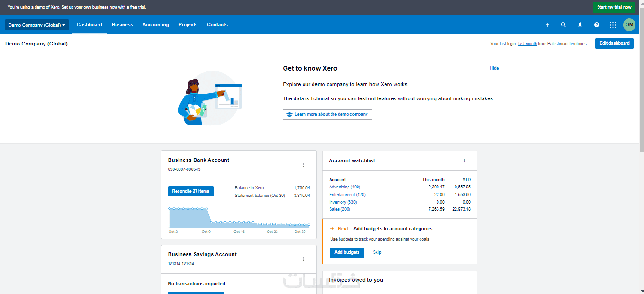Open the OM user avatar menu
Viewport: 644px width, 294px height.
[629, 25]
